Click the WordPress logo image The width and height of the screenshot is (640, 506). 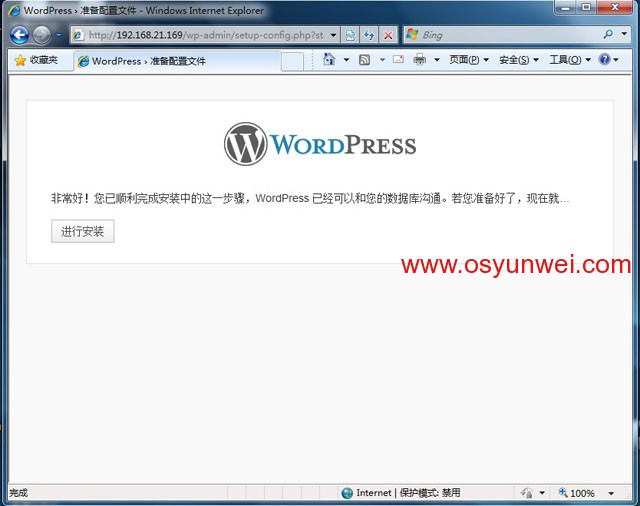tap(320, 144)
